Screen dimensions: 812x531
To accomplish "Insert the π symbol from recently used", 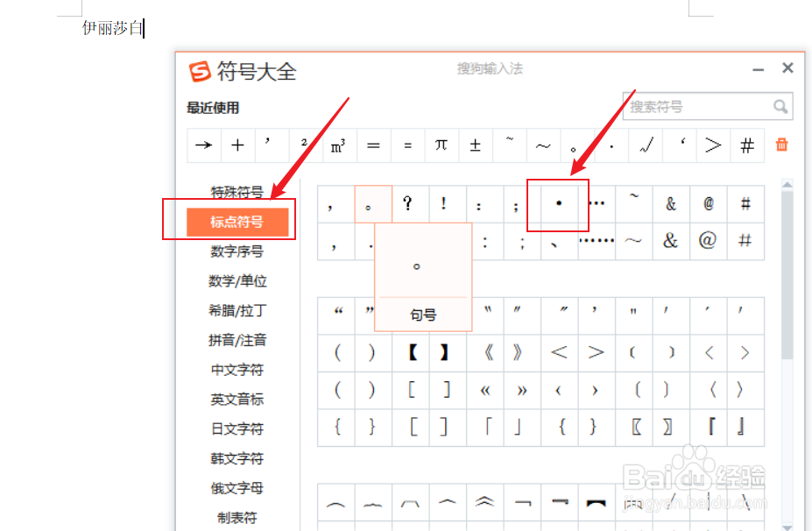I will (x=441, y=145).
